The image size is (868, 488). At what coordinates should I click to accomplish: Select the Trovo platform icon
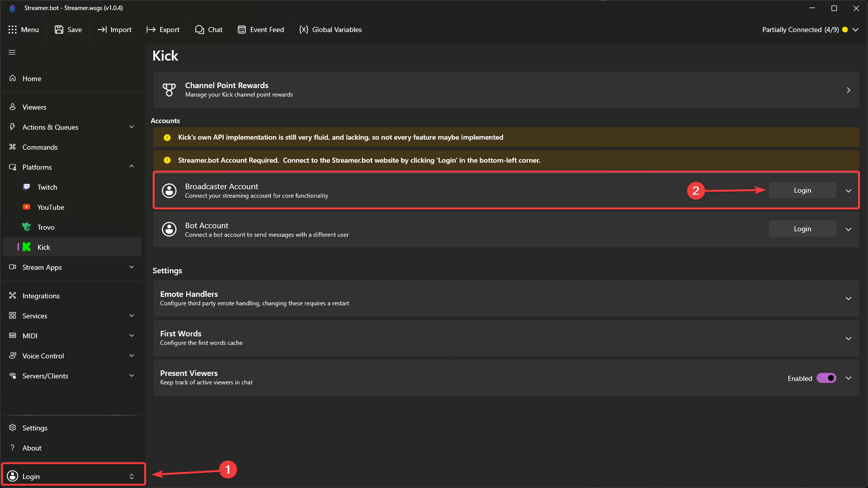coord(27,227)
